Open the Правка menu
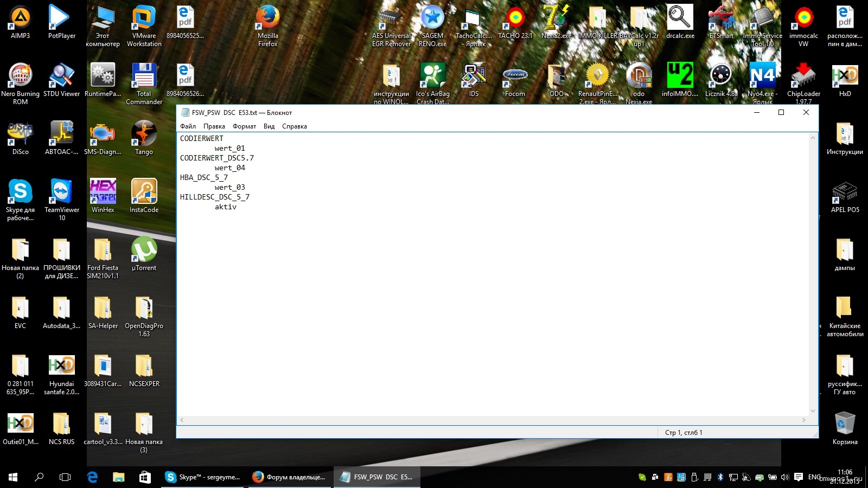The height and width of the screenshot is (488, 868). coord(214,126)
